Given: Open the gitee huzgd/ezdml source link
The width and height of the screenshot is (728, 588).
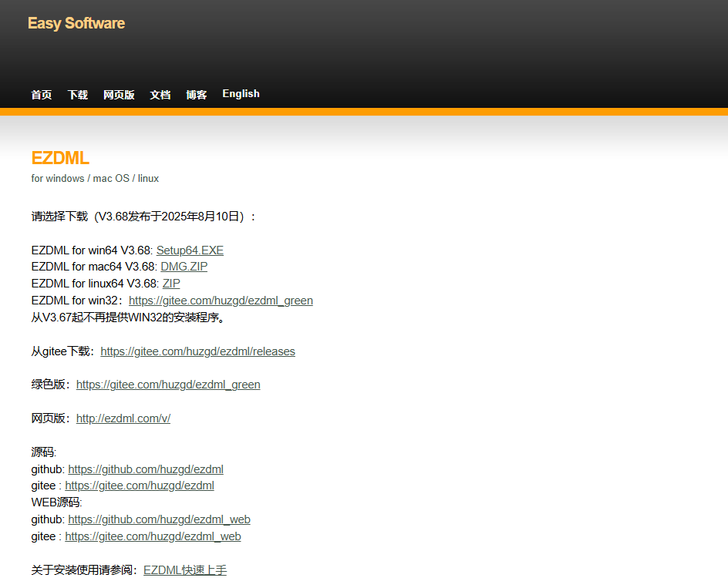Looking at the screenshot, I should [140, 486].
